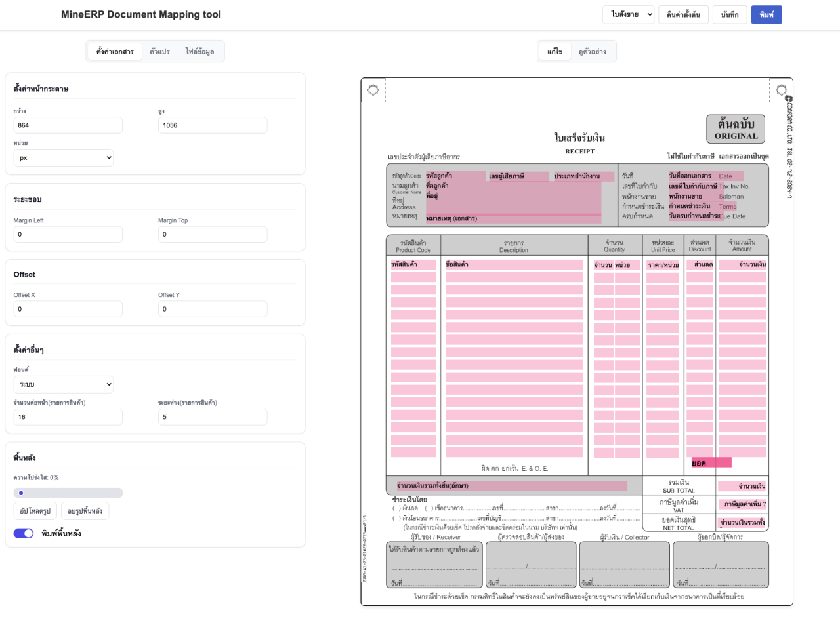Switch to ดูตัวอย่าง preview mode

coord(592,51)
